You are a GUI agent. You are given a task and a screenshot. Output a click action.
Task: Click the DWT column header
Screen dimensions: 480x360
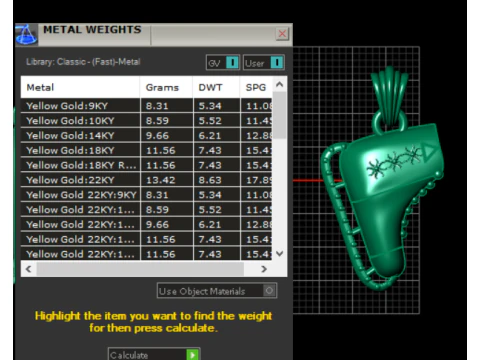[216, 87]
